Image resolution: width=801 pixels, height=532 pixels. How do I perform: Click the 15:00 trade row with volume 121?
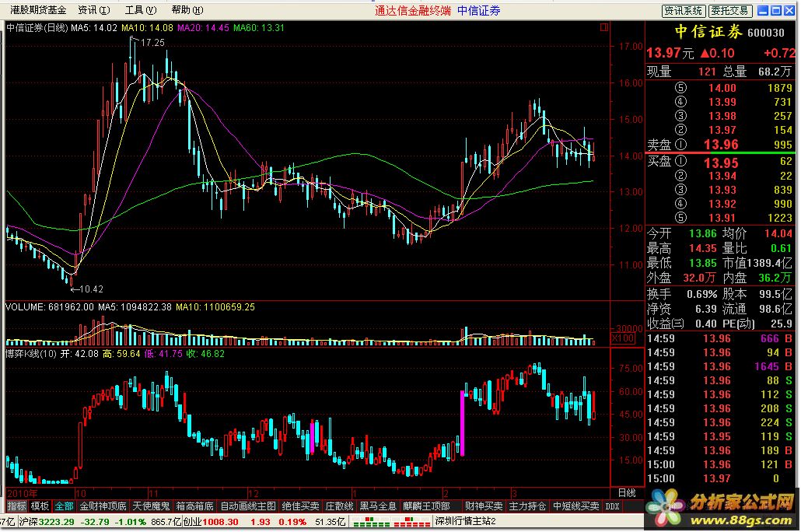[x=720, y=465]
